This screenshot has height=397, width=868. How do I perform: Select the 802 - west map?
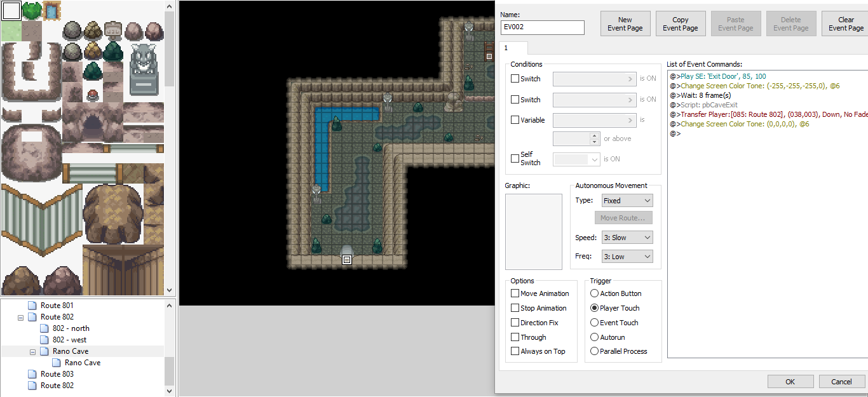70,340
